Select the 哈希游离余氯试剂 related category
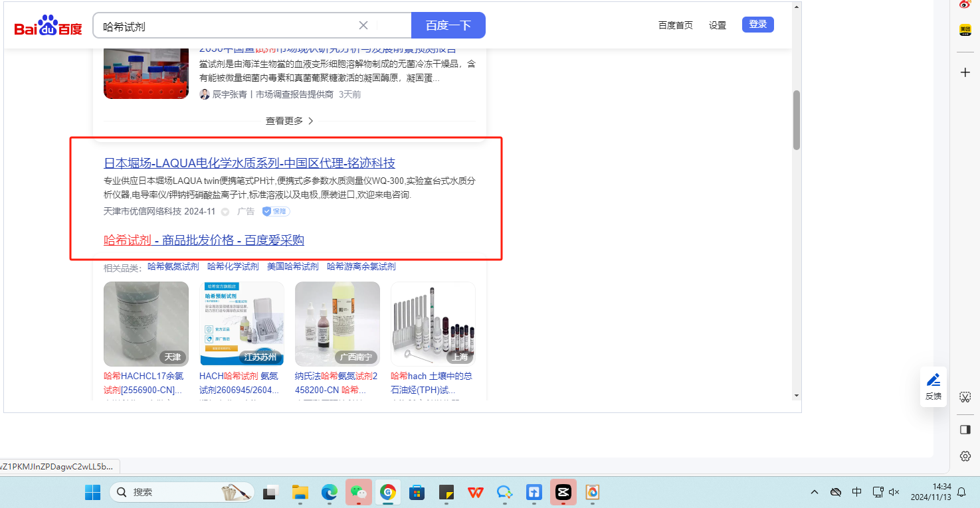Screen dimensions: 980x508 pyautogui.click(x=361, y=266)
